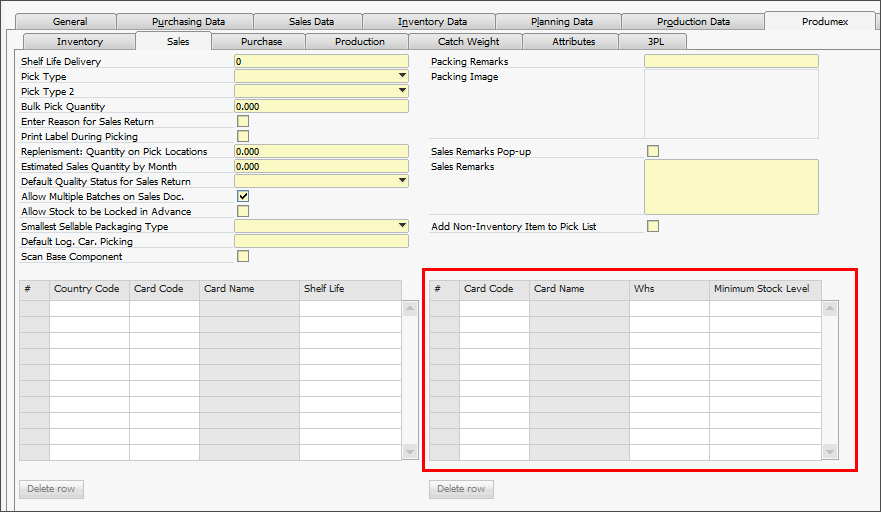The image size is (881, 512).
Task: Go to the Attributes sub-tab
Action: tap(573, 41)
